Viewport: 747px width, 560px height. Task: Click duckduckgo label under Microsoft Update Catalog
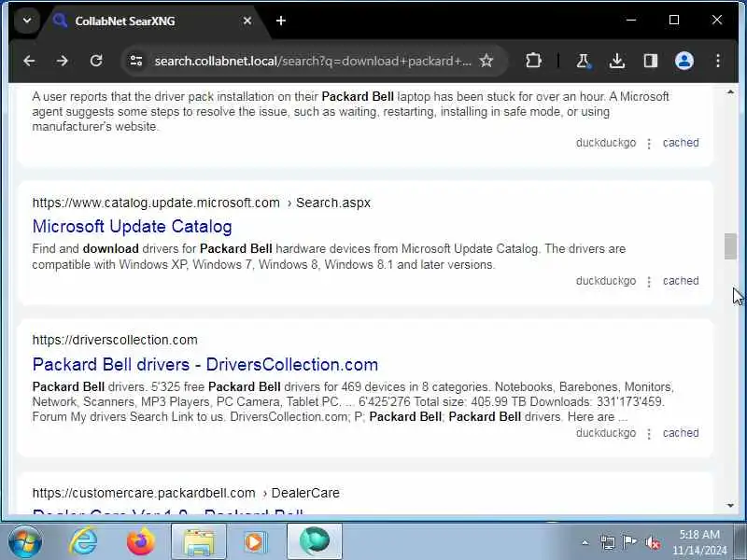tap(605, 281)
